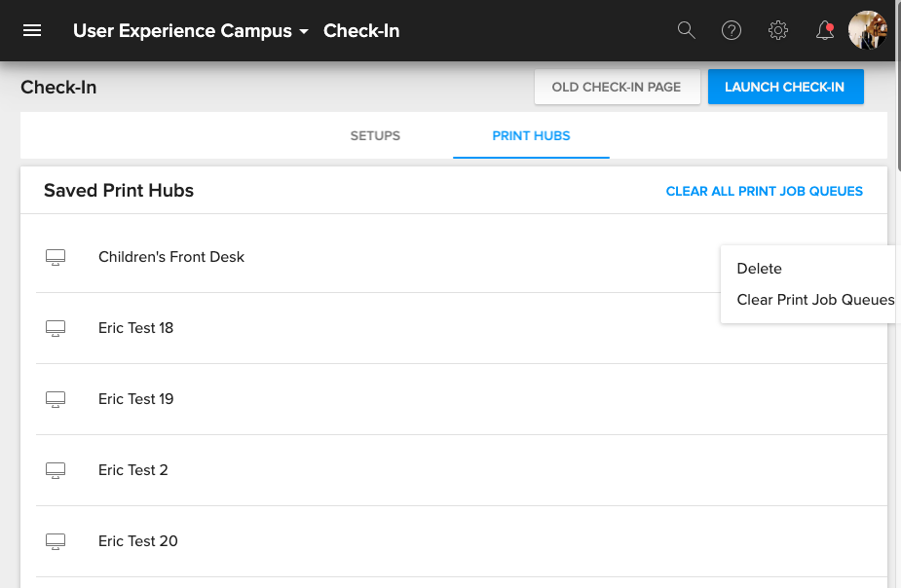
Task: Click the monitor icon beside Eric Test 20
Action: click(56, 542)
